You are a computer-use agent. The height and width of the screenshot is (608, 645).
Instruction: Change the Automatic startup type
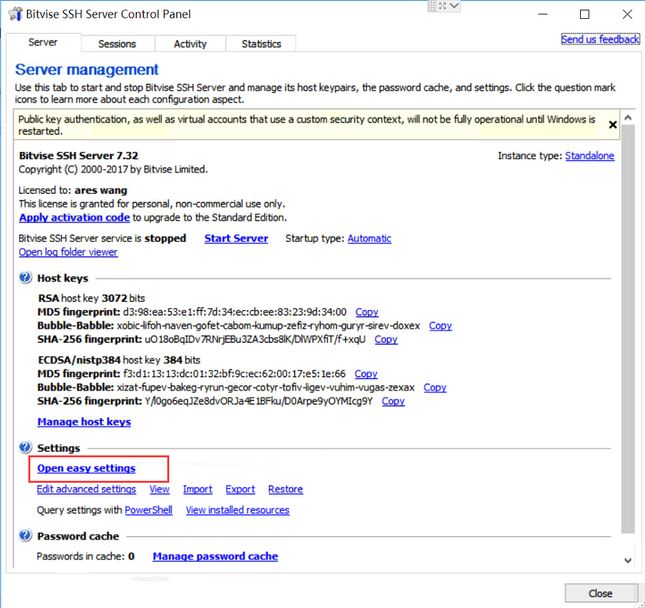369,239
